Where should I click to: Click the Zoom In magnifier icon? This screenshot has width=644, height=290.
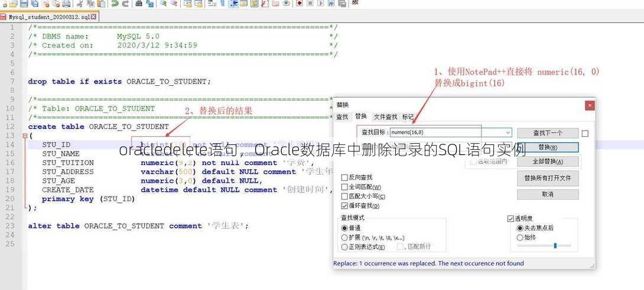click(163, 4)
